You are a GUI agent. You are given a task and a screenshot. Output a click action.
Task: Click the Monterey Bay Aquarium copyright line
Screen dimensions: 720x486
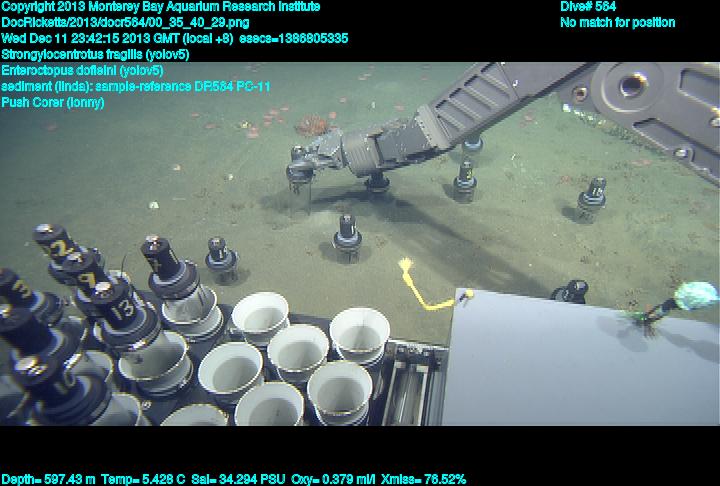161,7
